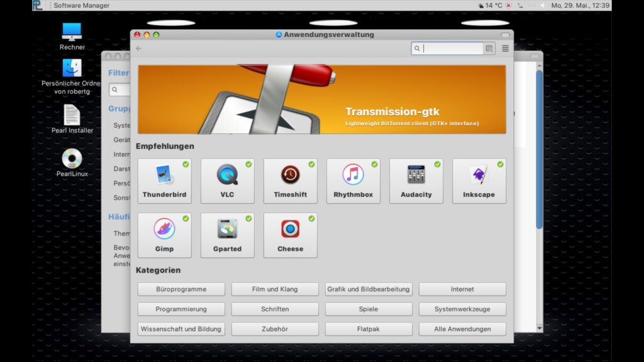
Task: Open the Flatpak category
Action: pyautogui.click(x=369, y=329)
